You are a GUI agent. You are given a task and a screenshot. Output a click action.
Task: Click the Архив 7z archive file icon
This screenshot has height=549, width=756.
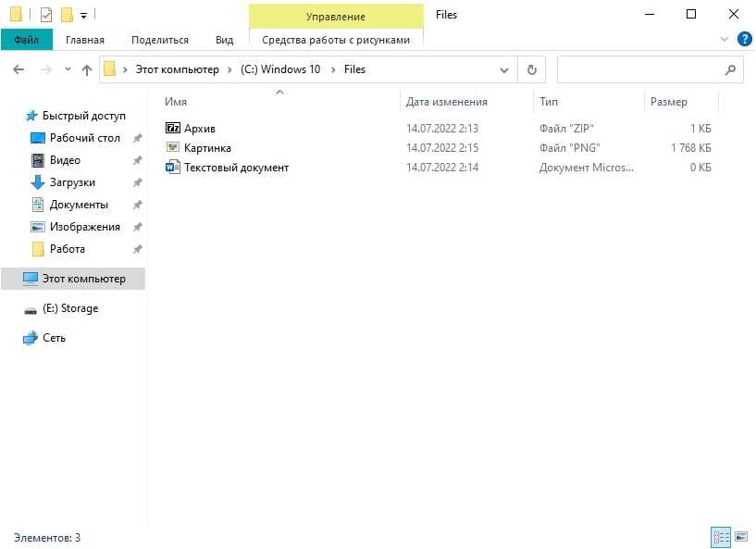click(173, 128)
